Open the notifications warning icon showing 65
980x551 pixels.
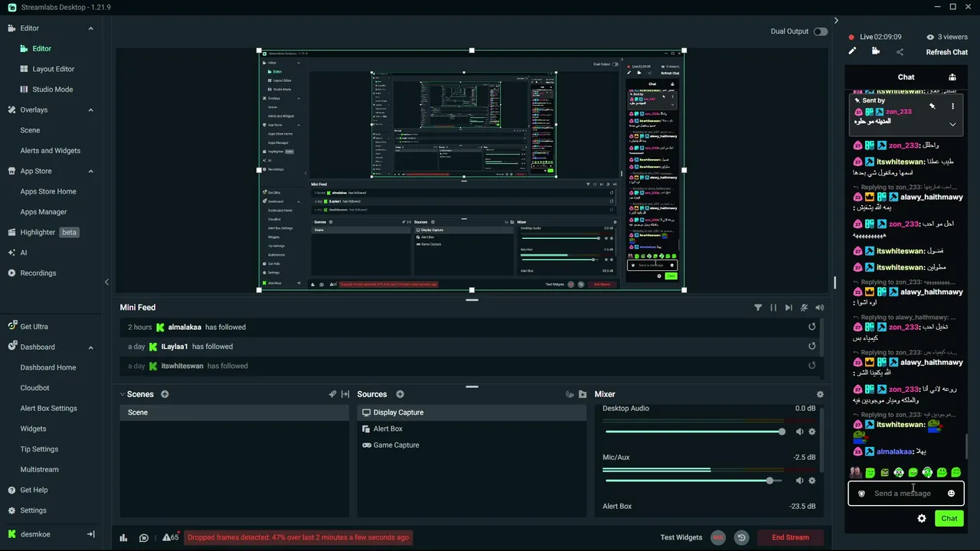171,538
